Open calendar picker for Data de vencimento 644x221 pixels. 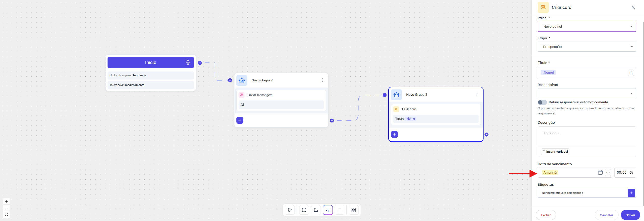tap(600, 173)
